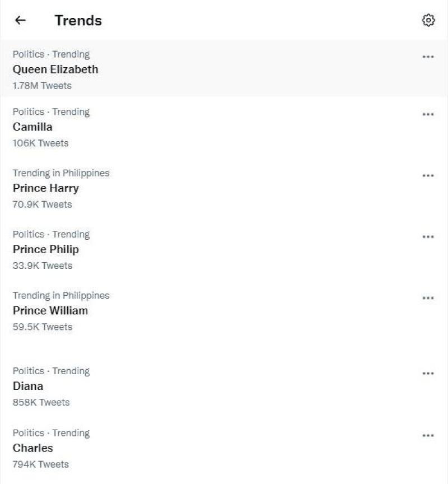The image size is (448, 484).
Task: Open more options for Diana trend
Action: [x=428, y=374]
